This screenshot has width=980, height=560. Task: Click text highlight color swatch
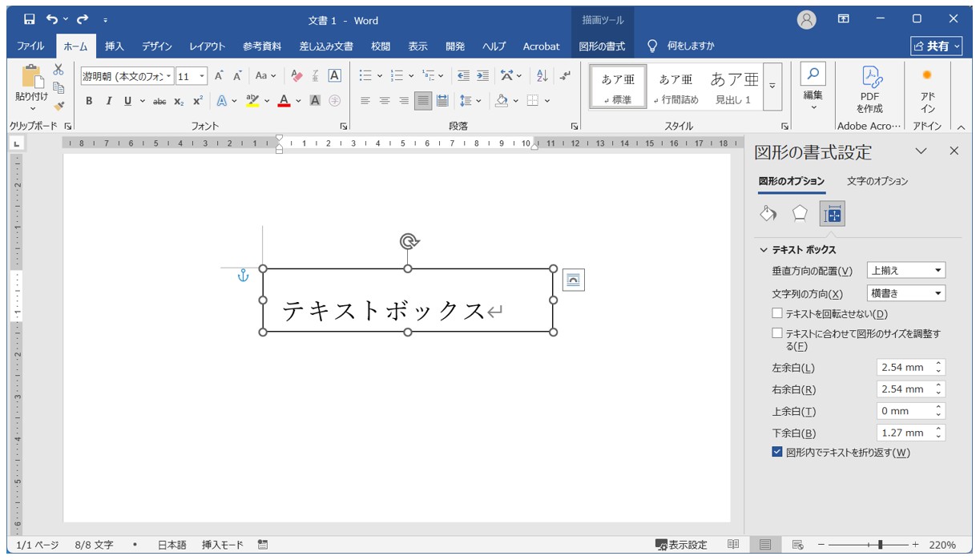point(252,101)
